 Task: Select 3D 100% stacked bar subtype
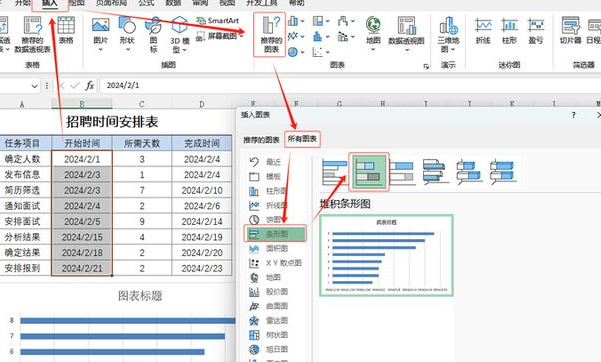(x=502, y=172)
